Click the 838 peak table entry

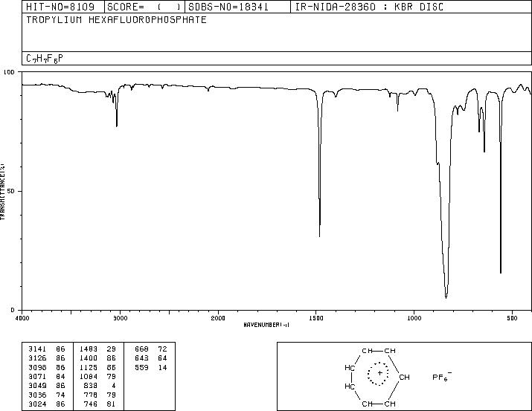[x=91, y=386]
